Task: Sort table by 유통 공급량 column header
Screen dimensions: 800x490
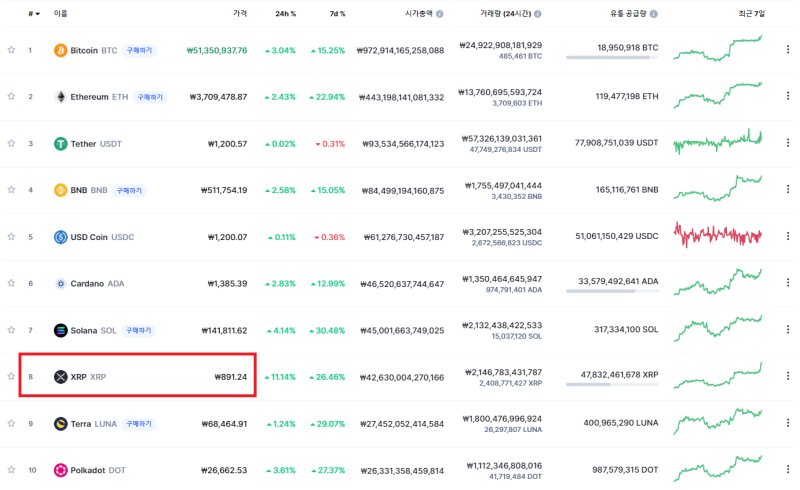Action: point(629,13)
